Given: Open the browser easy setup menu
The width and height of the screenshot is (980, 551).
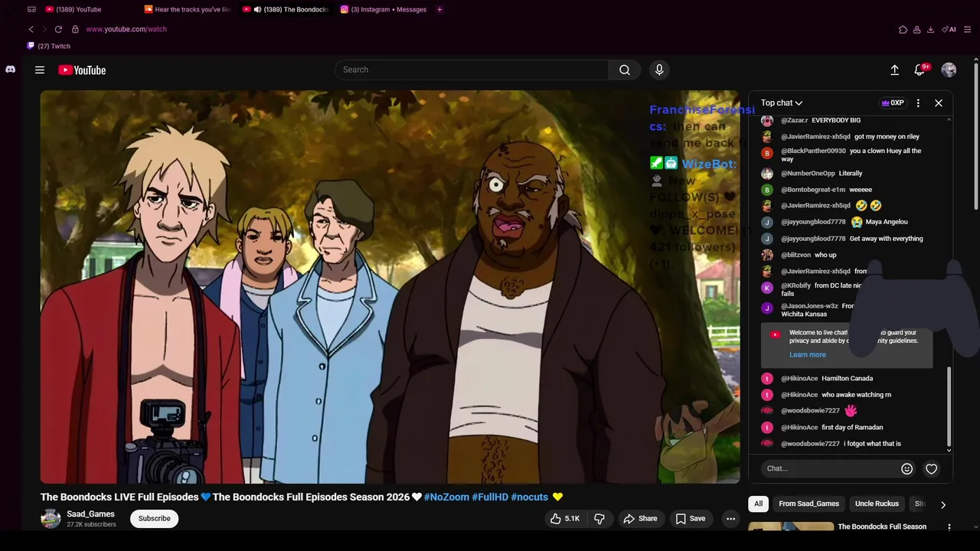Looking at the screenshot, I should coord(968,29).
